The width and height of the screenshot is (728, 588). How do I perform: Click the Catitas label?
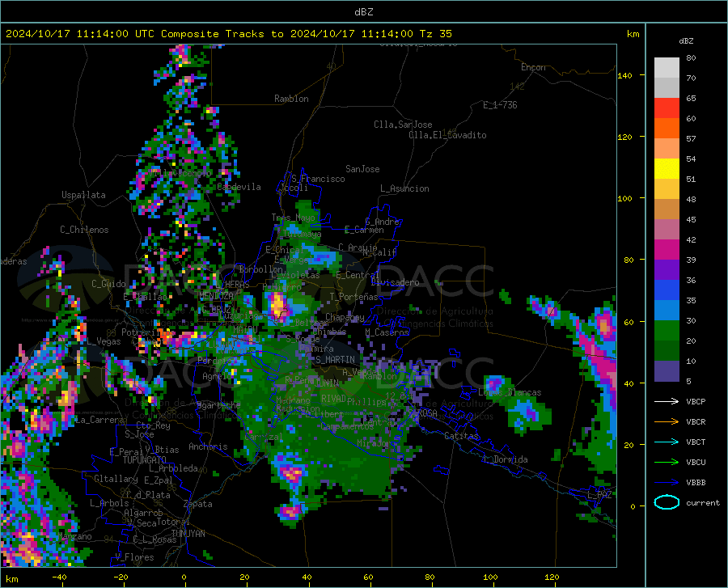tap(461, 436)
